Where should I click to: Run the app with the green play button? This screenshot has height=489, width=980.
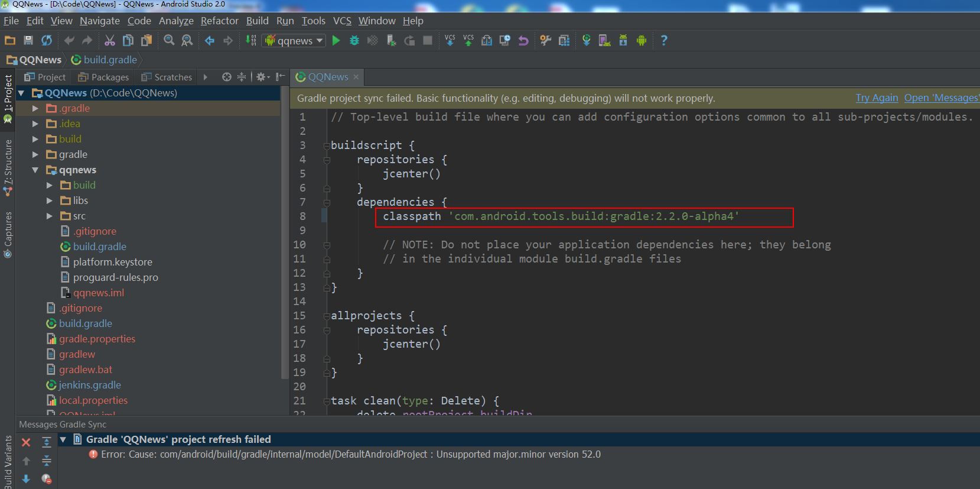click(336, 40)
